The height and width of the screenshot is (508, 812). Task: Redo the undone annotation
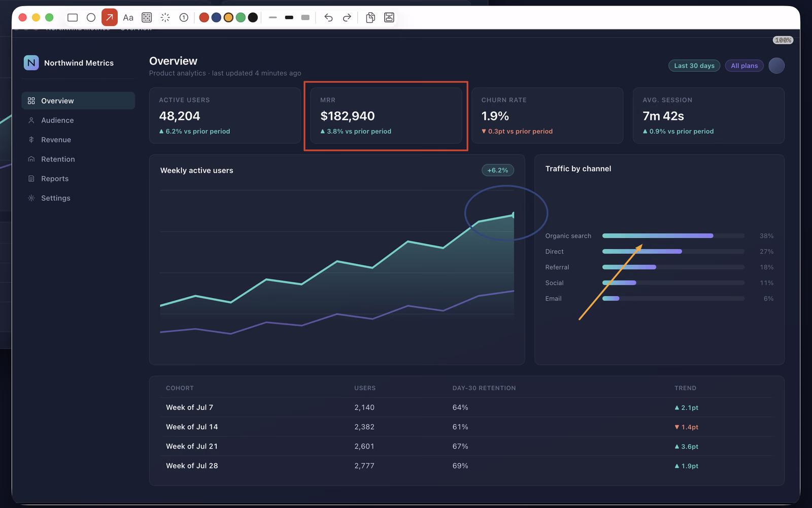click(x=347, y=18)
